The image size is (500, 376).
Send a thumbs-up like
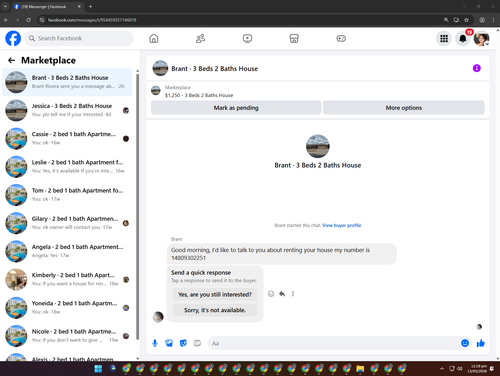click(481, 343)
